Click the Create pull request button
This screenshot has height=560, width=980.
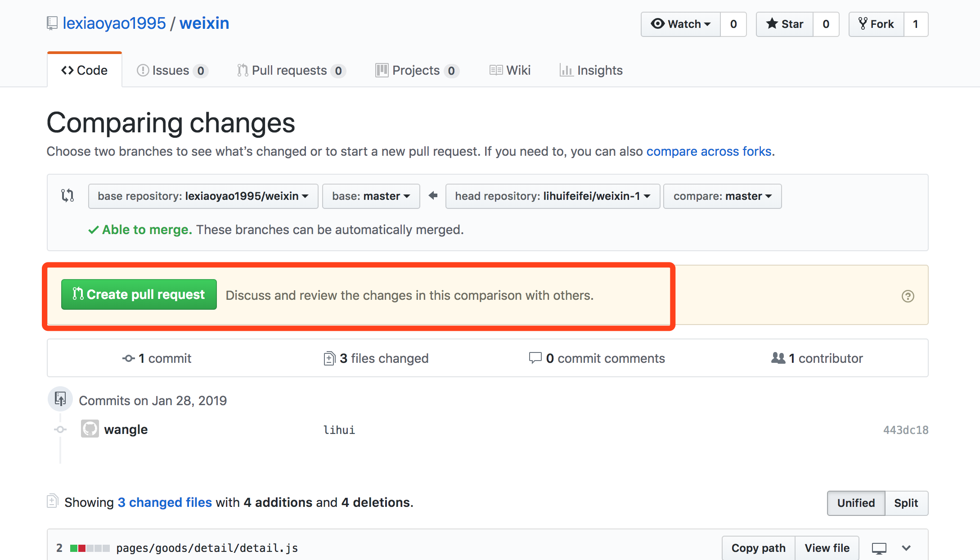coord(139,294)
